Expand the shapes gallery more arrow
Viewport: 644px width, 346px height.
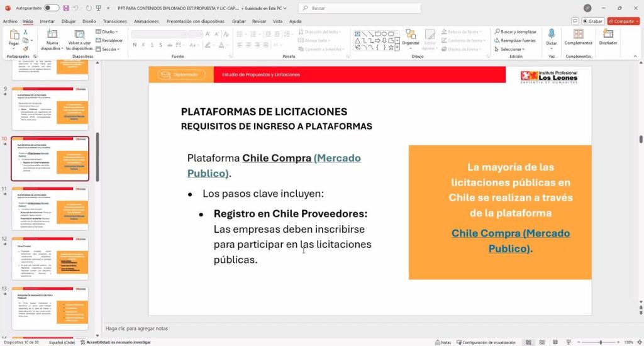click(397, 48)
